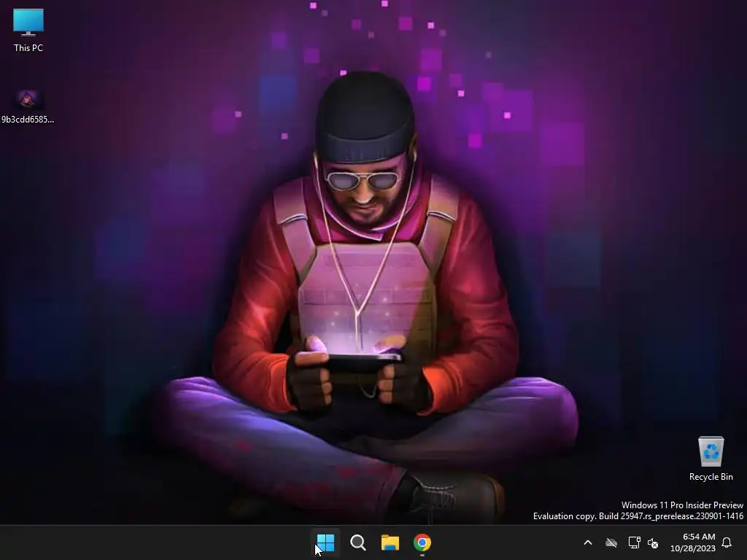This screenshot has height=560, width=747.
Task: Click the OneDrive cloud tray icon
Action: [x=611, y=542]
